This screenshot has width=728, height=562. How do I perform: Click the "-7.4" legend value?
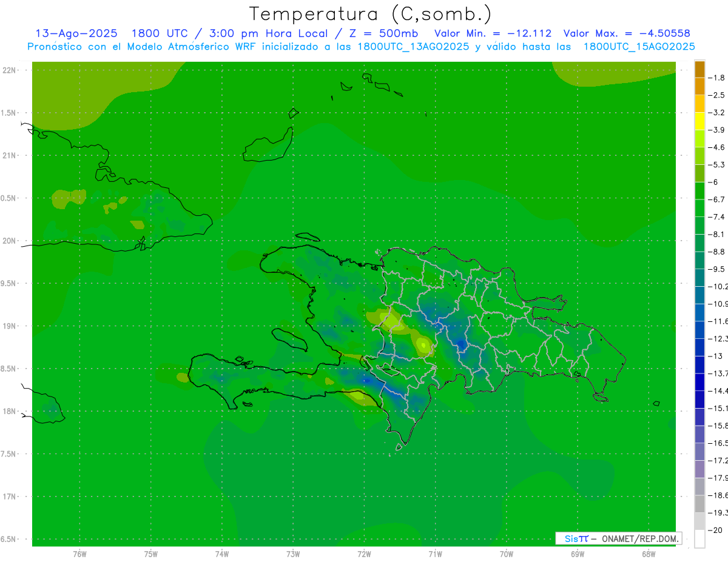[717, 216]
